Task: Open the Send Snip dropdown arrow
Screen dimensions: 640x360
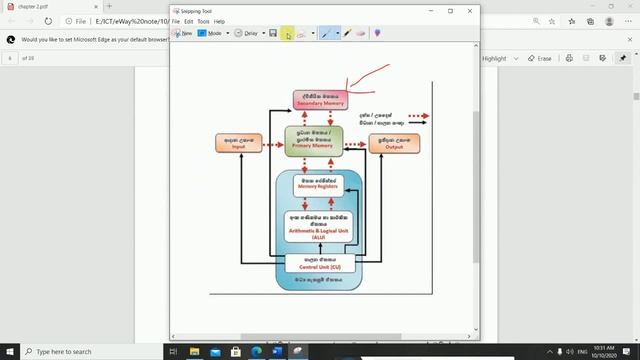Action: tap(313, 33)
